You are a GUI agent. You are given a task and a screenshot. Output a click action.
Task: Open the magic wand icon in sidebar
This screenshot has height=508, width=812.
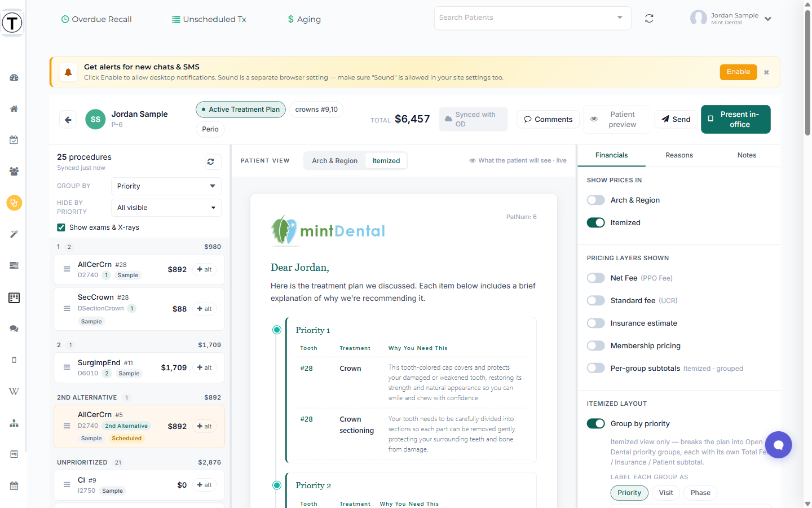[x=14, y=234]
